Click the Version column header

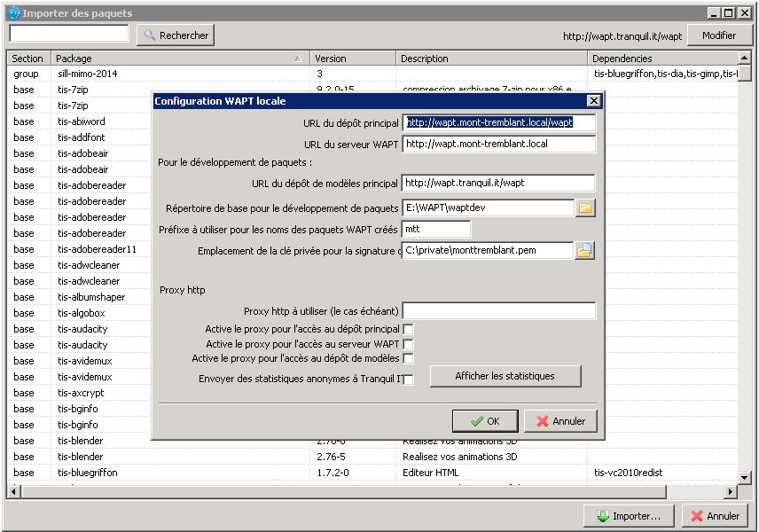pyautogui.click(x=351, y=59)
